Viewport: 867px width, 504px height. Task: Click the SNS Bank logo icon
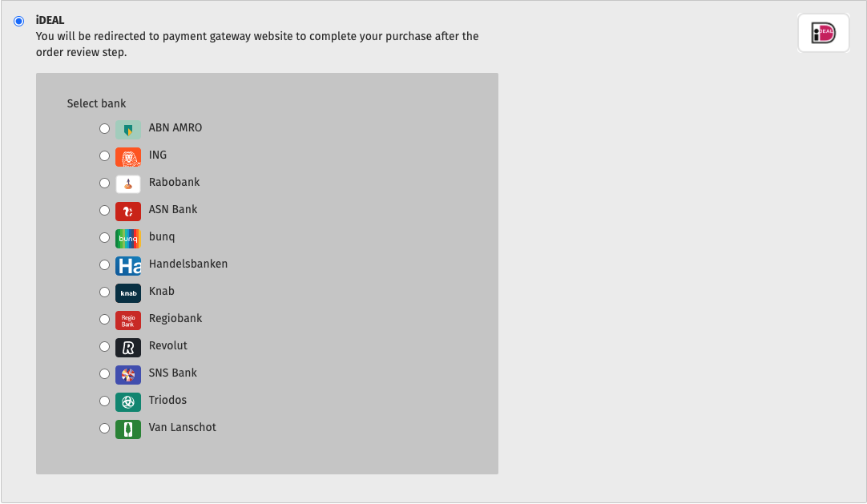[128, 373]
